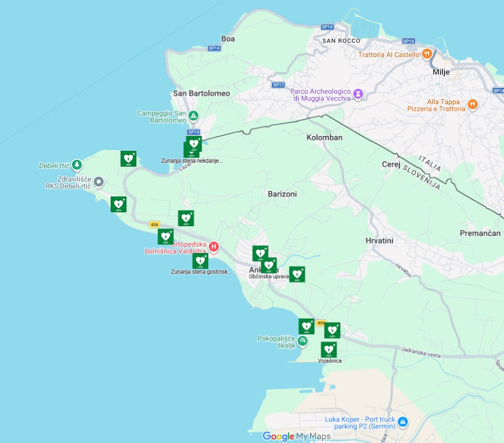Click the Milje town label
The image size is (504, 443).
(x=441, y=72)
